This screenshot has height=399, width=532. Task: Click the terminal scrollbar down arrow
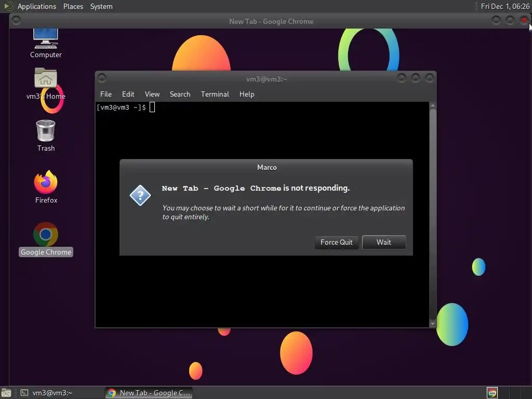click(433, 324)
